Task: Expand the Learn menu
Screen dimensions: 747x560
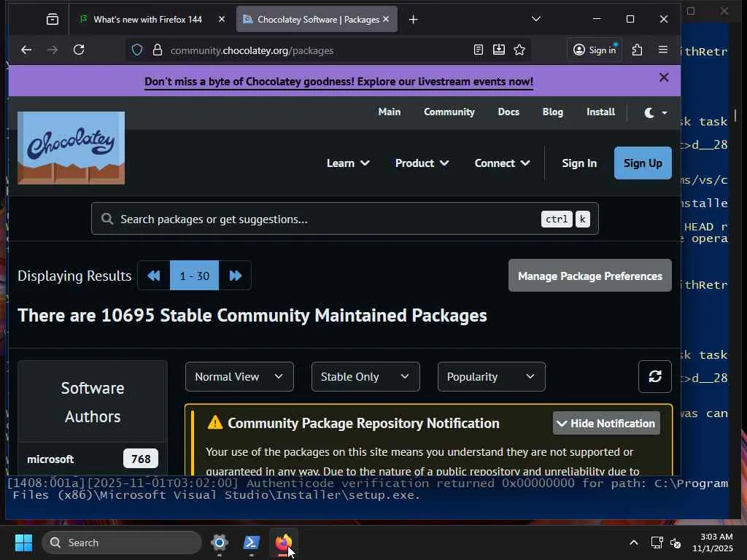Action: (x=348, y=163)
